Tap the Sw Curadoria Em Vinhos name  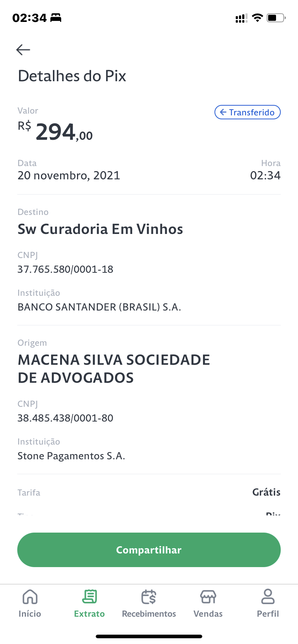pos(100,229)
